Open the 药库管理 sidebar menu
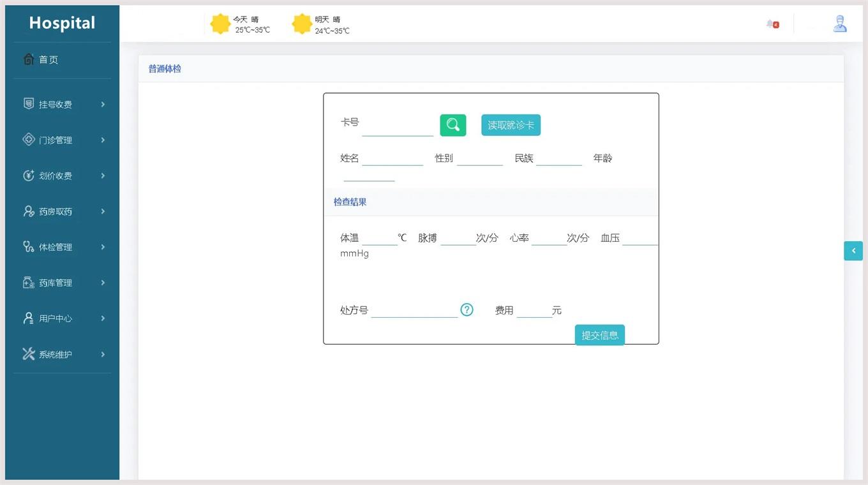868x485 pixels. coord(56,283)
